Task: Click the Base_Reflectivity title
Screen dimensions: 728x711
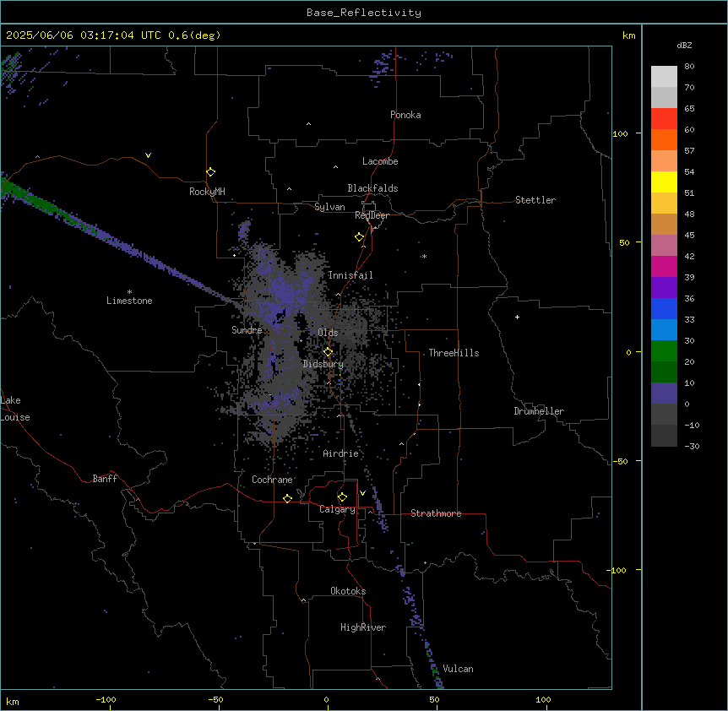Action: click(364, 13)
